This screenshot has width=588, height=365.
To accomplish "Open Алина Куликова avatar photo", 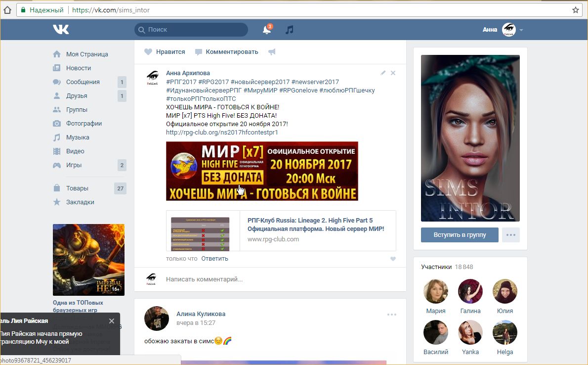I will point(156,319).
